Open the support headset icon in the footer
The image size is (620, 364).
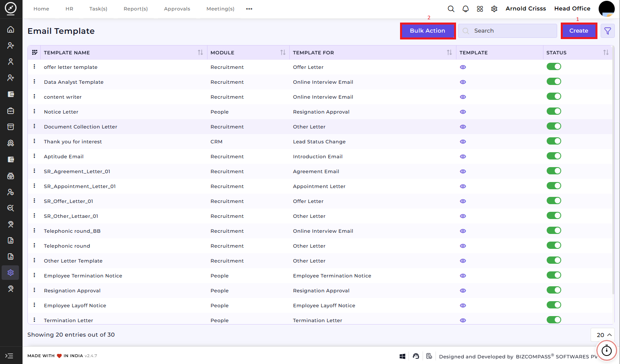coord(416,356)
